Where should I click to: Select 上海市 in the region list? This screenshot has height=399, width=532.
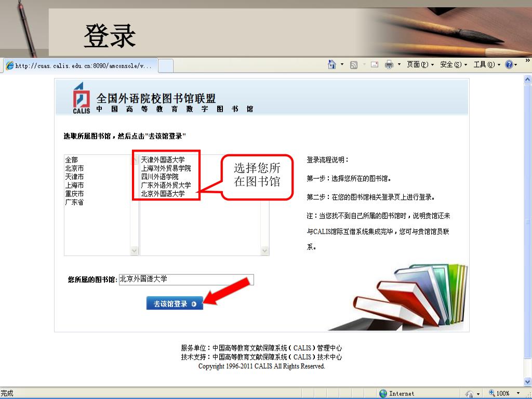[x=74, y=185]
